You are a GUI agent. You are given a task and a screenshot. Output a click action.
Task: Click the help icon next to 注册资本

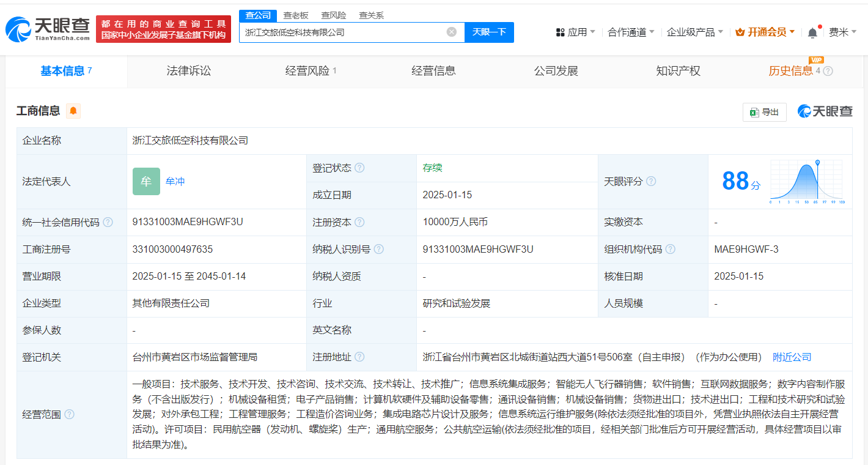(360, 222)
